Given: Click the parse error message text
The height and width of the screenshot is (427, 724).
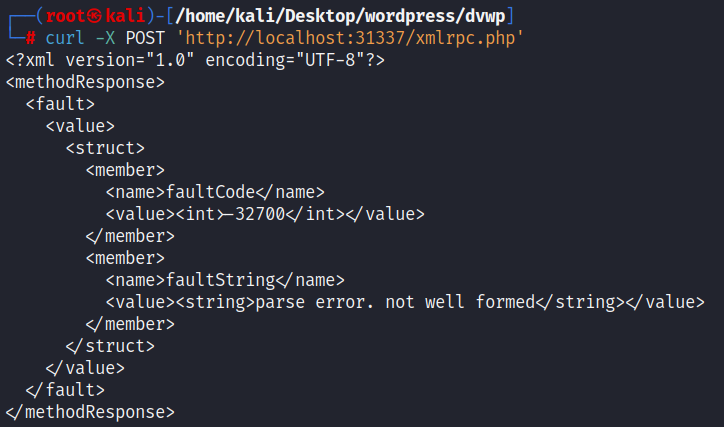Looking at the screenshot, I should [395, 302].
